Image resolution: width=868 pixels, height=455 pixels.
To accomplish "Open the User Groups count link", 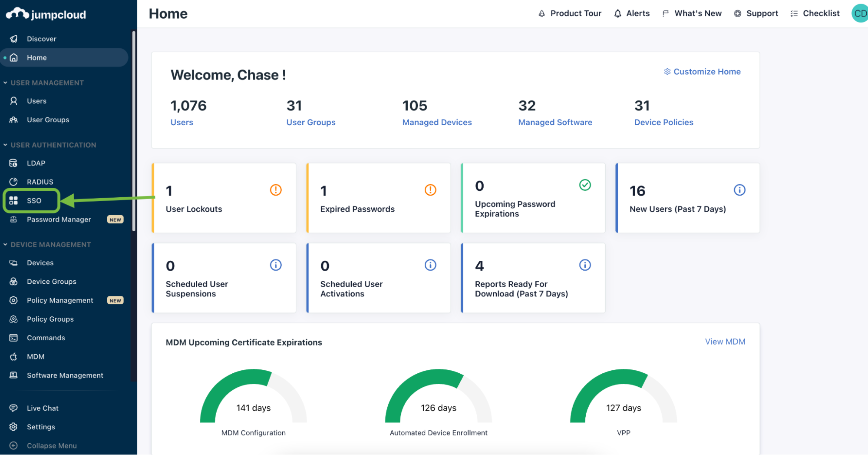I will click(311, 122).
